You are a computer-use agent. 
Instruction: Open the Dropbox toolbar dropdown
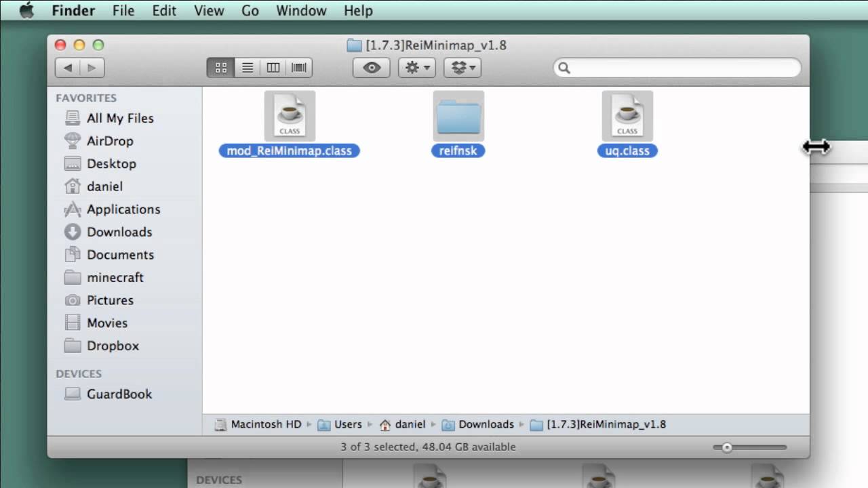(x=463, y=67)
